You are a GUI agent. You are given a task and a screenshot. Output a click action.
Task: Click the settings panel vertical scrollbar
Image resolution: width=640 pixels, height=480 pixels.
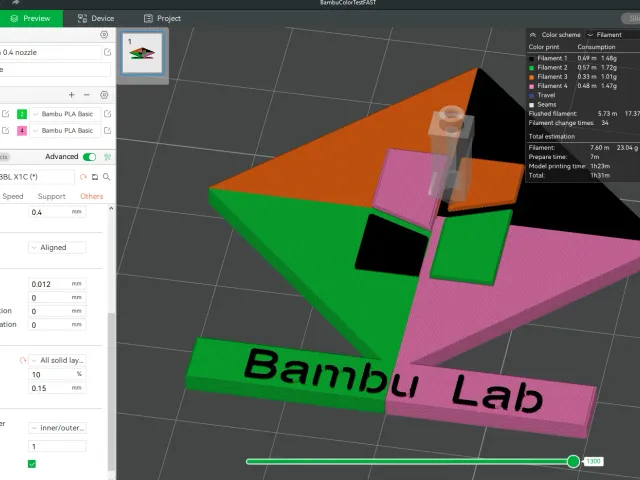point(111,392)
